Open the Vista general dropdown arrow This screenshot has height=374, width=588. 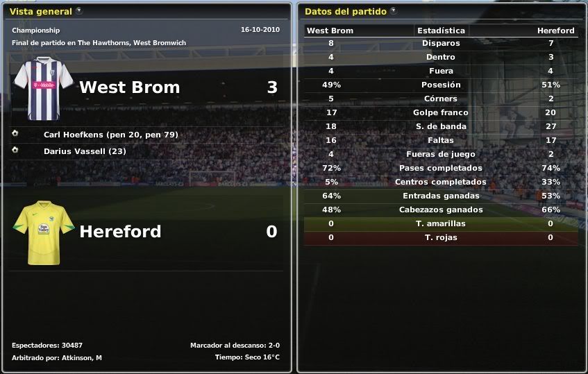pyautogui.click(x=78, y=11)
